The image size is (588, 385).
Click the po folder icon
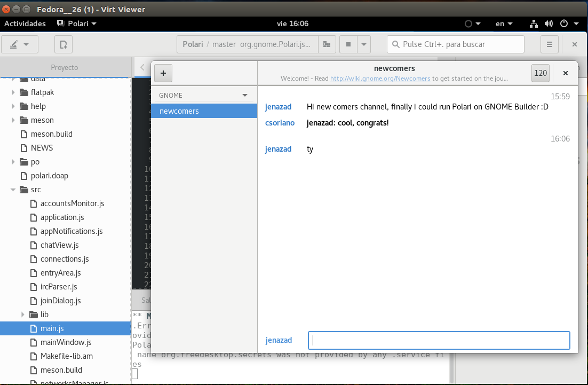[24, 162]
